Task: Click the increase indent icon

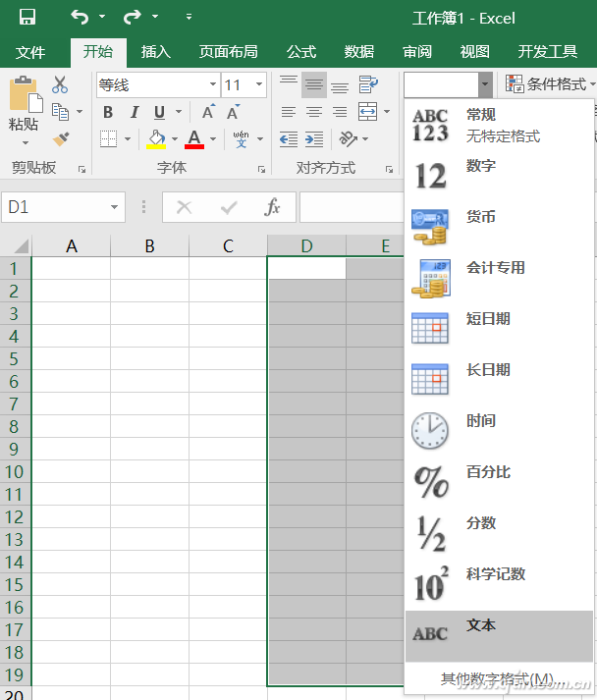Action: pyautogui.click(x=314, y=139)
